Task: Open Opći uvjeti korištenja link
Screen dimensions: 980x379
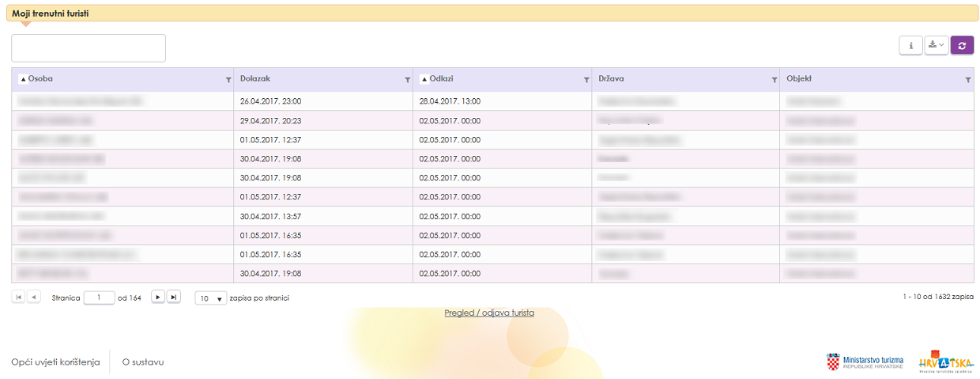Action: click(x=55, y=362)
